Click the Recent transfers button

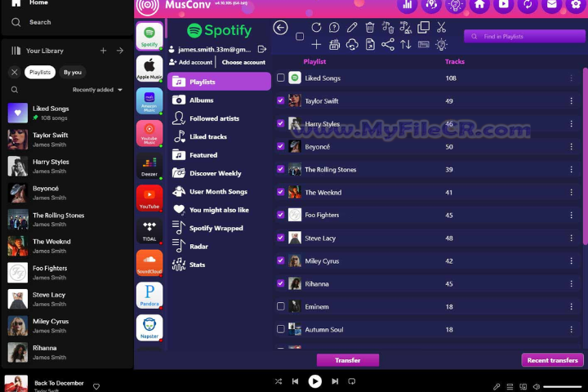pyautogui.click(x=552, y=360)
